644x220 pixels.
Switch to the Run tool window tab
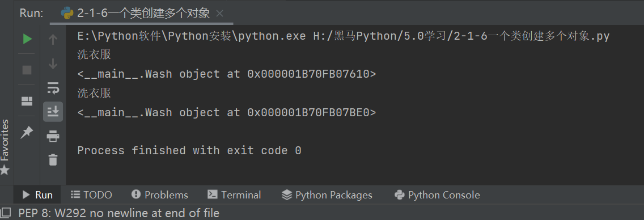[37, 195]
